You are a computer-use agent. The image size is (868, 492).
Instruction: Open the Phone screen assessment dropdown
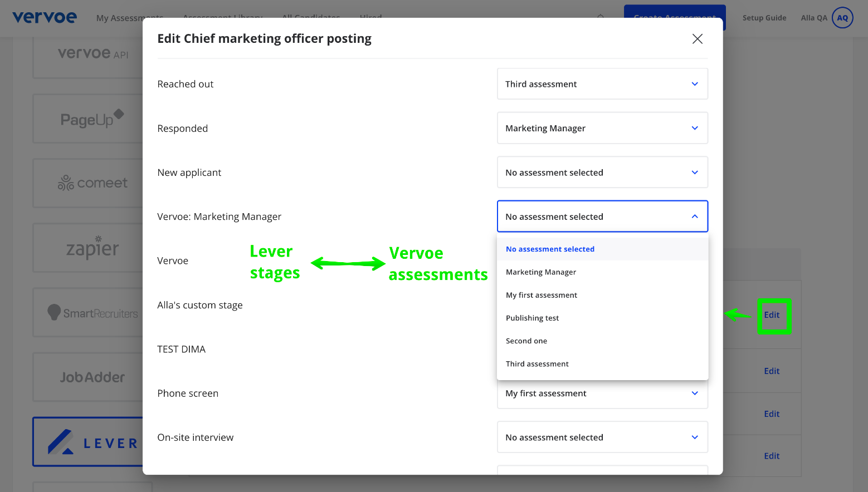point(602,393)
